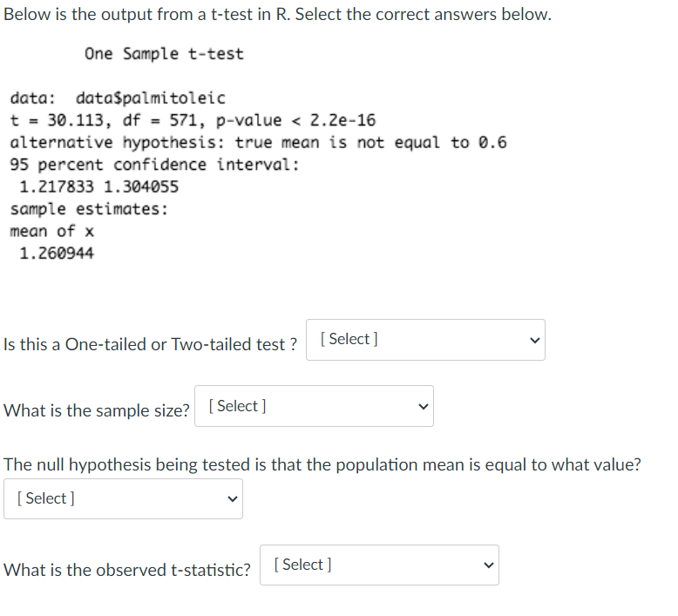Click the alternative hypothesis line in the output

click(258, 143)
